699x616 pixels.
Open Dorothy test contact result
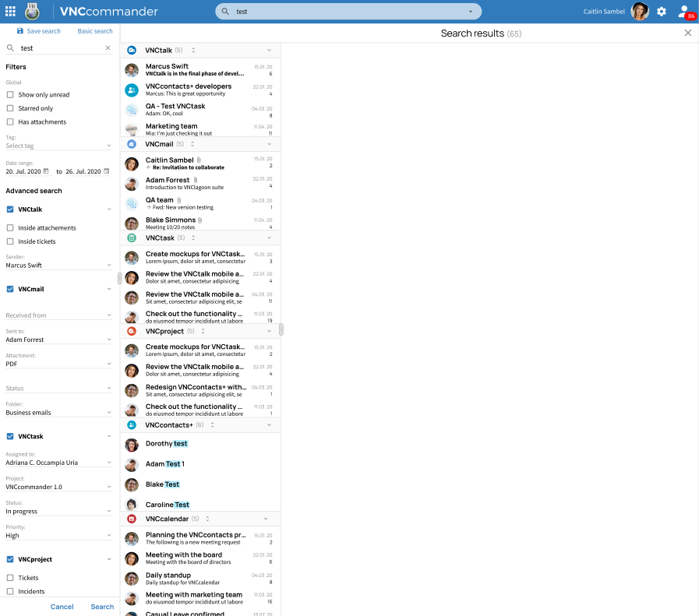(166, 444)
